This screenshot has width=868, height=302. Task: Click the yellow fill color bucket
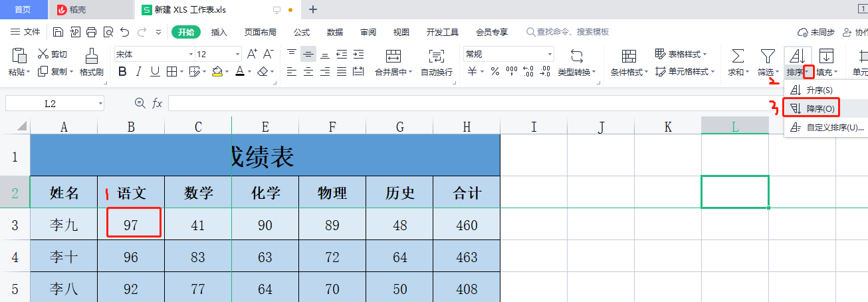click(217, 72)
